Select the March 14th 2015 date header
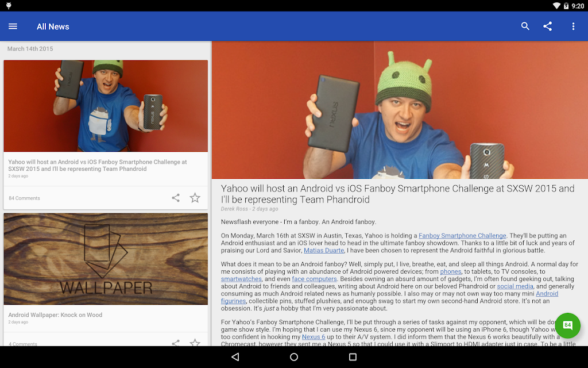Viewport: 588px width, 368px height. 30,49
